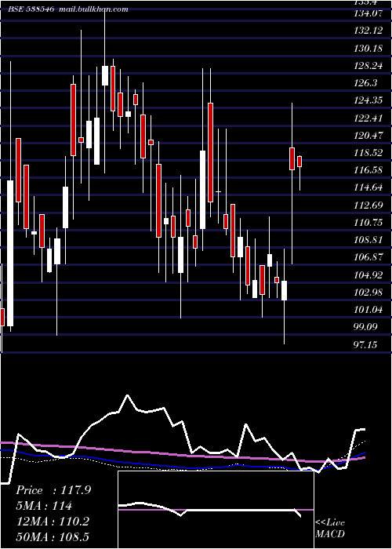Click the 132.12 price axis label

368,31
